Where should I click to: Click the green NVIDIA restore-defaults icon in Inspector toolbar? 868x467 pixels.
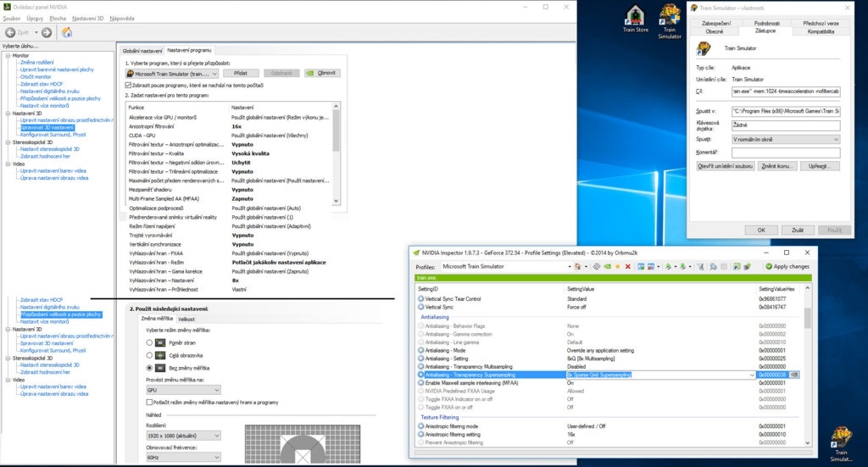[607, 267]
